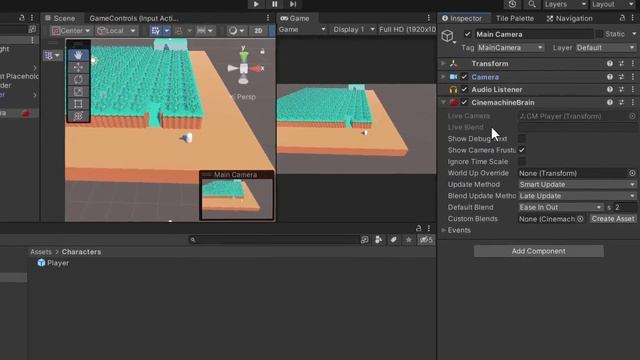Open the Undo History icon
Viewport: 640px width, 360px height.
(512, 4)
